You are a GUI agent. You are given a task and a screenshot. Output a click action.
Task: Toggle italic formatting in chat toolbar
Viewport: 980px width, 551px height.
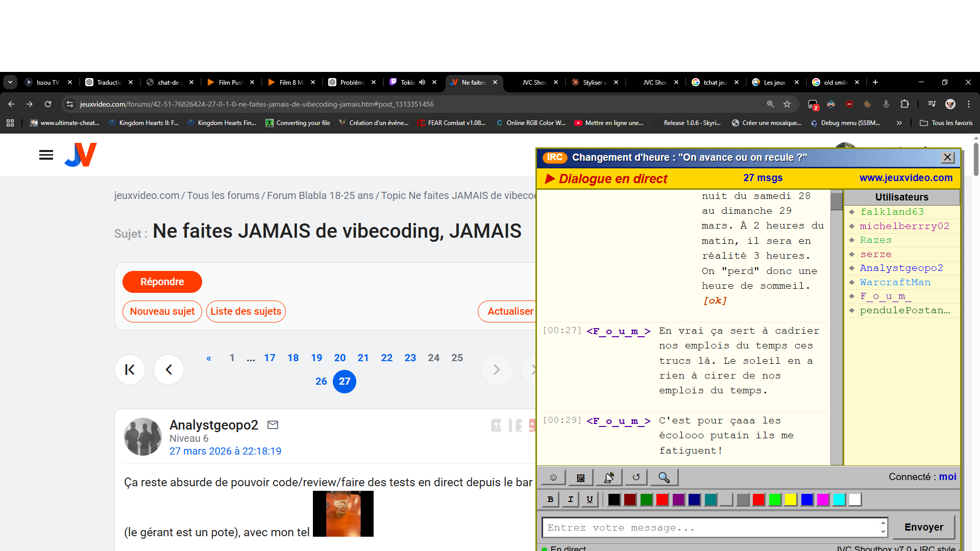pos(570,499)
